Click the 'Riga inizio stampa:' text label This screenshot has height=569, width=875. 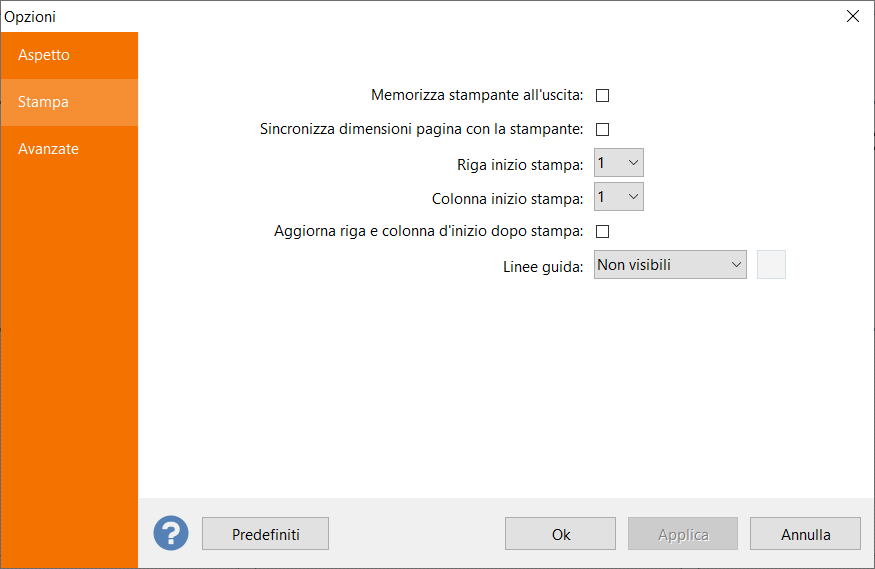click(x=520, y=164)
